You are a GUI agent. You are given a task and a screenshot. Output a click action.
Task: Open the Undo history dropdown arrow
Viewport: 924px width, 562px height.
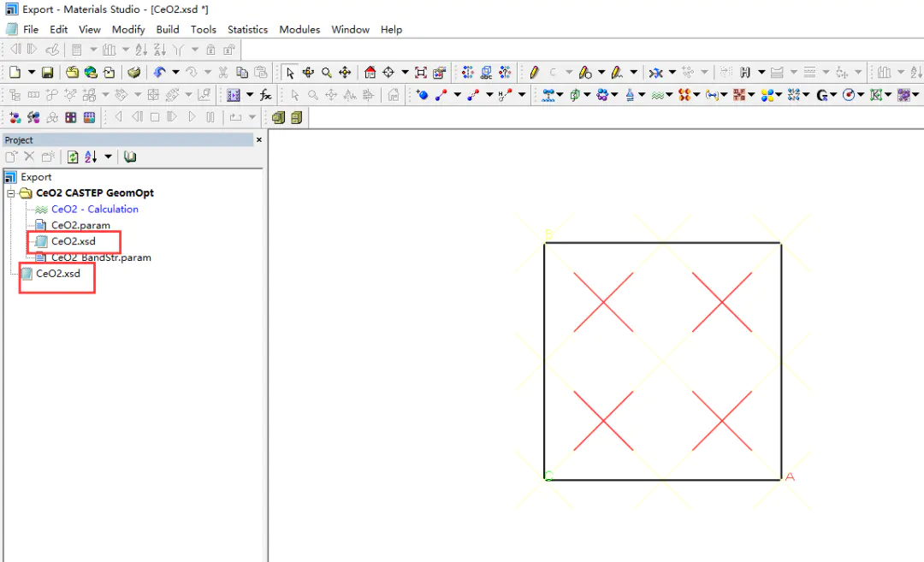click(x=175, y=73)
